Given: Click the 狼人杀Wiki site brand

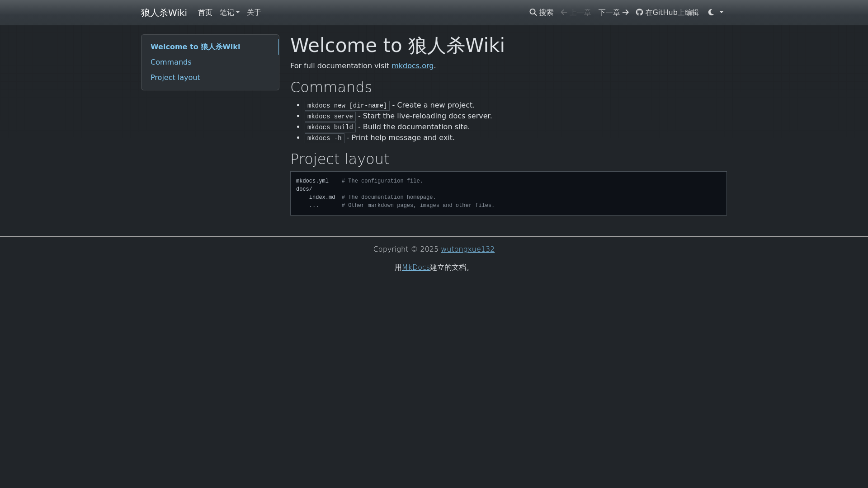Looking at the screenshot, I should click(x=164, y=13).
